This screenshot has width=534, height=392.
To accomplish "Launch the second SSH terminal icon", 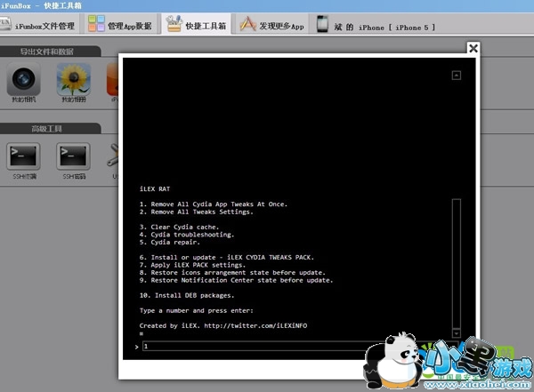I will (73, 156).
